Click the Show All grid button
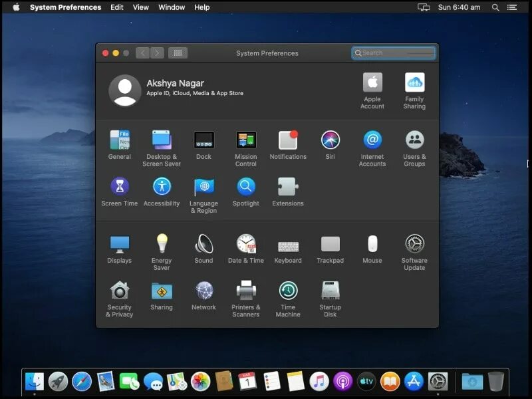 pos(178,53)
